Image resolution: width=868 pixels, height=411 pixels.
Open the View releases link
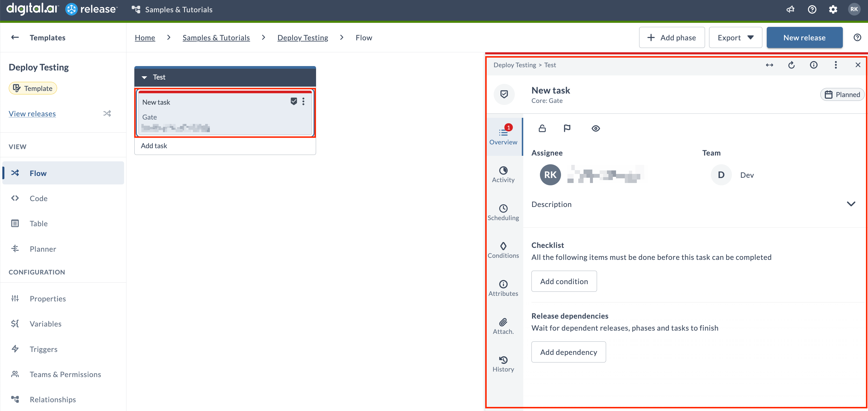tap(32, 113)
